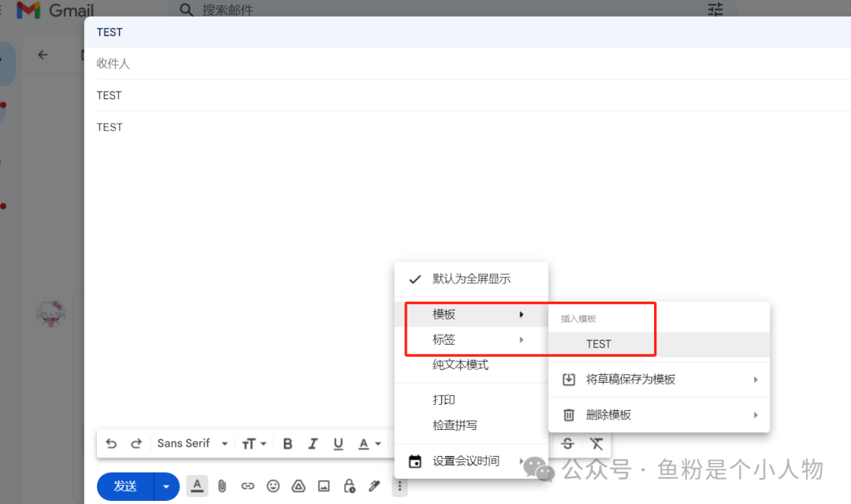Viewport: 851px width, 504px height.
Task: Toggle bold formatting
Action: click(x=288, y=443)
